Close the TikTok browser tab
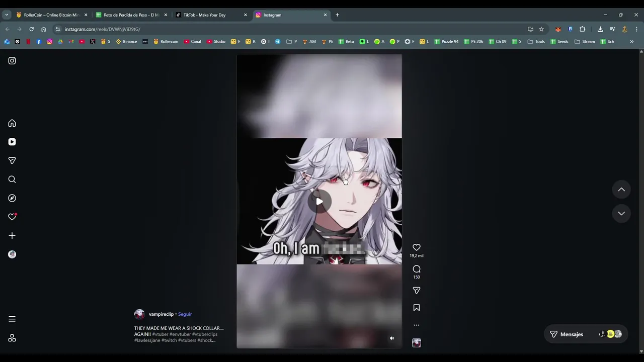The height and width of the screenshot is (362, 644). tap(246, 15)
